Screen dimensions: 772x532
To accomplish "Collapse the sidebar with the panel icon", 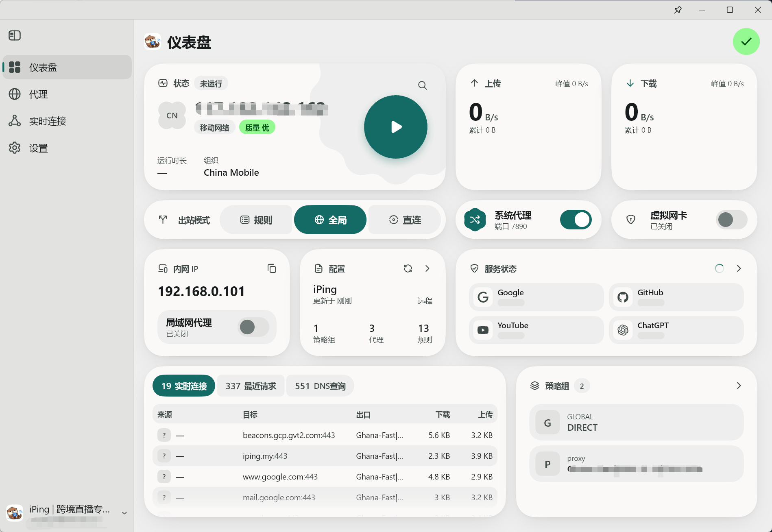I will 15,35.
